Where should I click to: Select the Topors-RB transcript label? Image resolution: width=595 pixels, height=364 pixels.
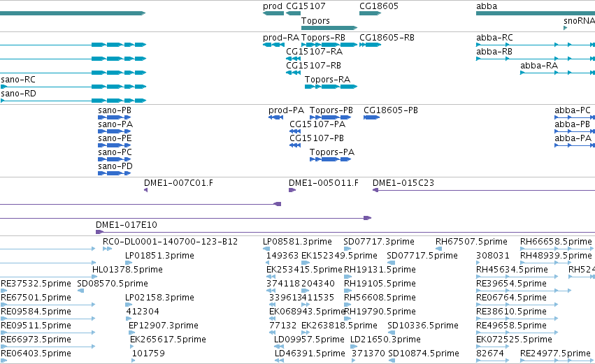pos(323,38)
